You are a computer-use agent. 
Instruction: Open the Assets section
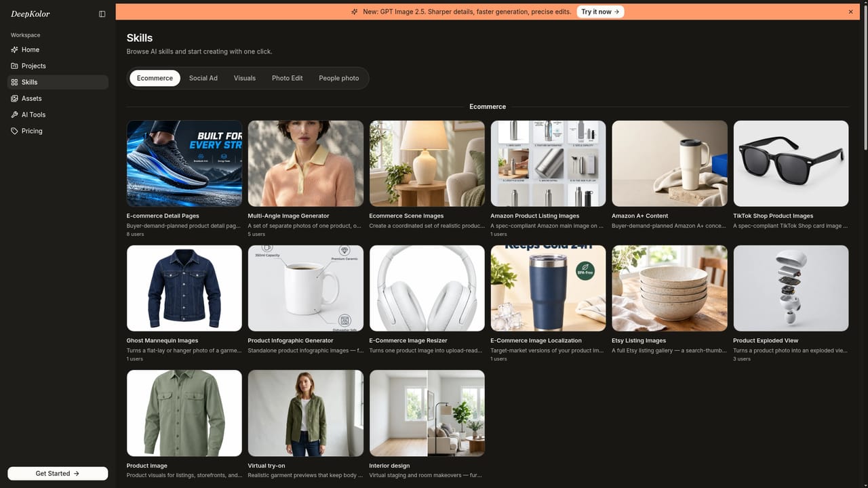(58, 98)
